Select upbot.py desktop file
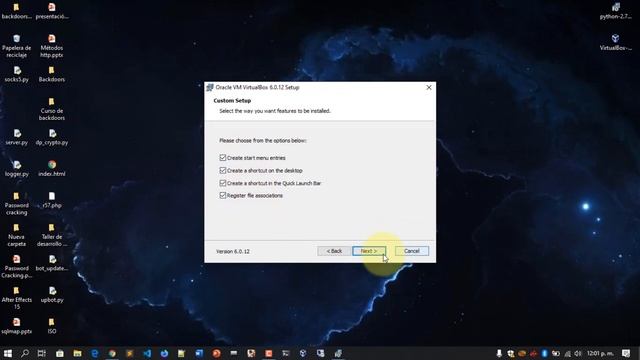The width and height of the screenshot is (640, 360). [x=52, y=295]
